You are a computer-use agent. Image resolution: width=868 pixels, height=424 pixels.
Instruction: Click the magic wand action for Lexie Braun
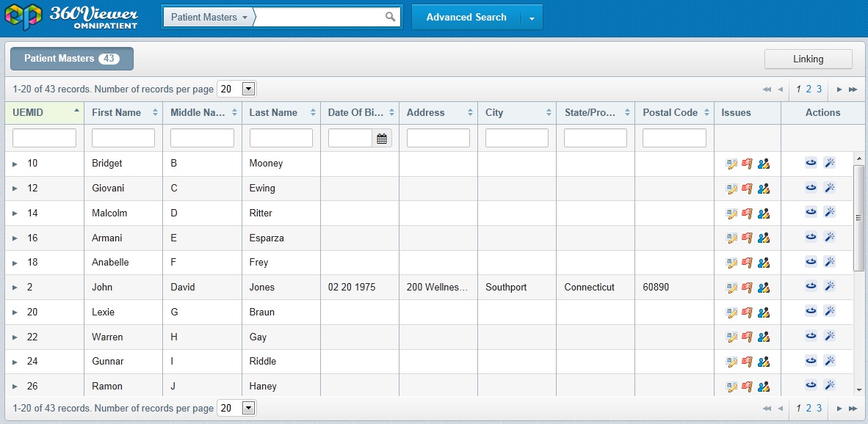pos(829,311)
